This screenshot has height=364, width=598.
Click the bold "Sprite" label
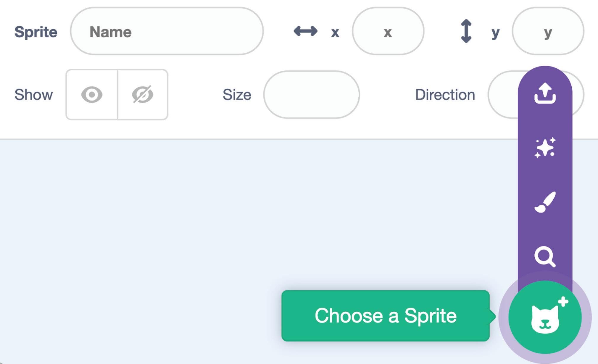click(x=36, y=32)
